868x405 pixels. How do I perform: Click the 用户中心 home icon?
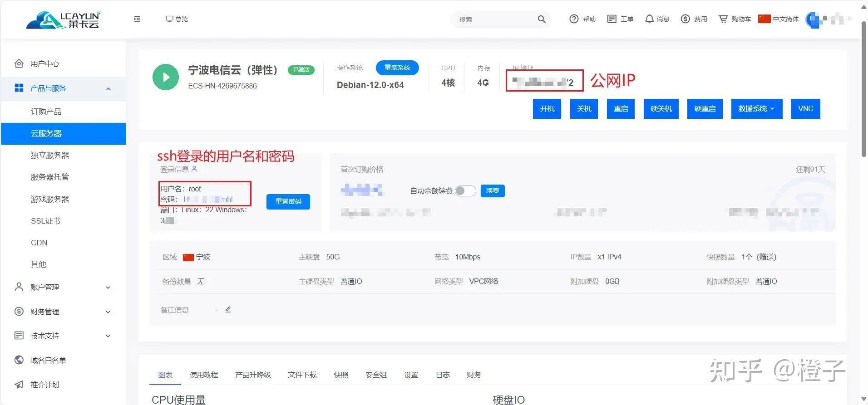[x=19, y=63]
